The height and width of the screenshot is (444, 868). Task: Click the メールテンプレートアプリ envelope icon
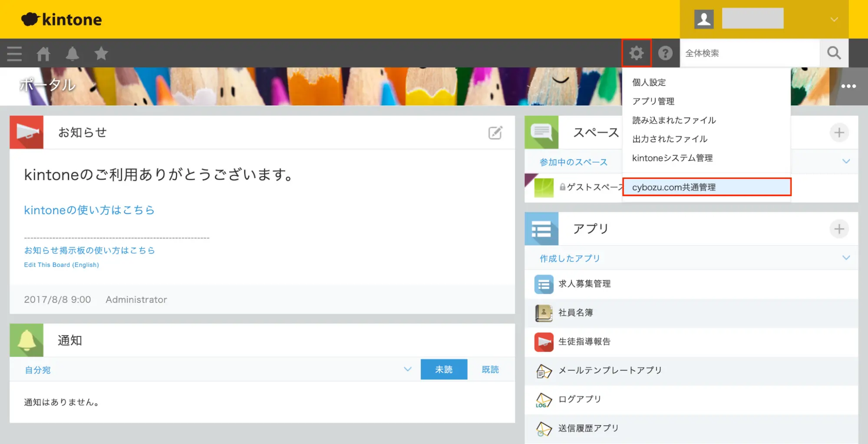point(544,371)
